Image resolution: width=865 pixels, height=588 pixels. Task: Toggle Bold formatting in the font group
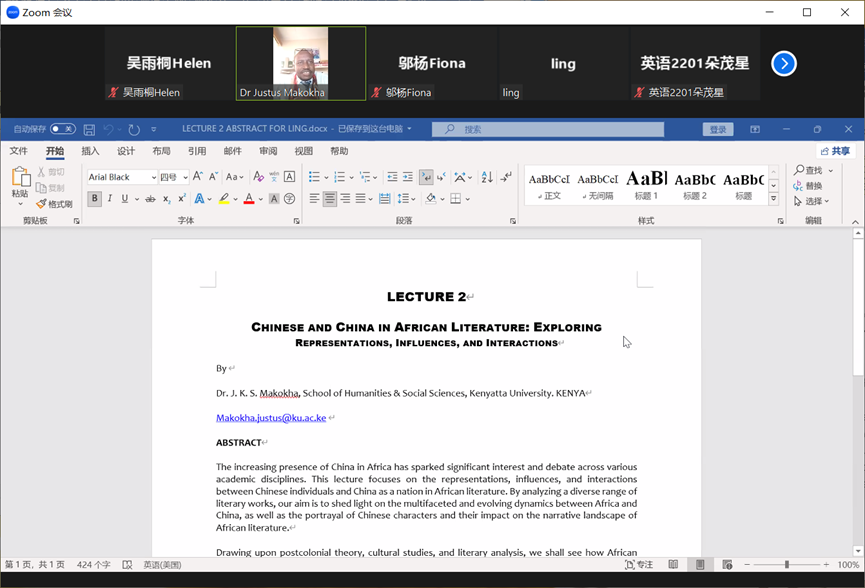94,199
